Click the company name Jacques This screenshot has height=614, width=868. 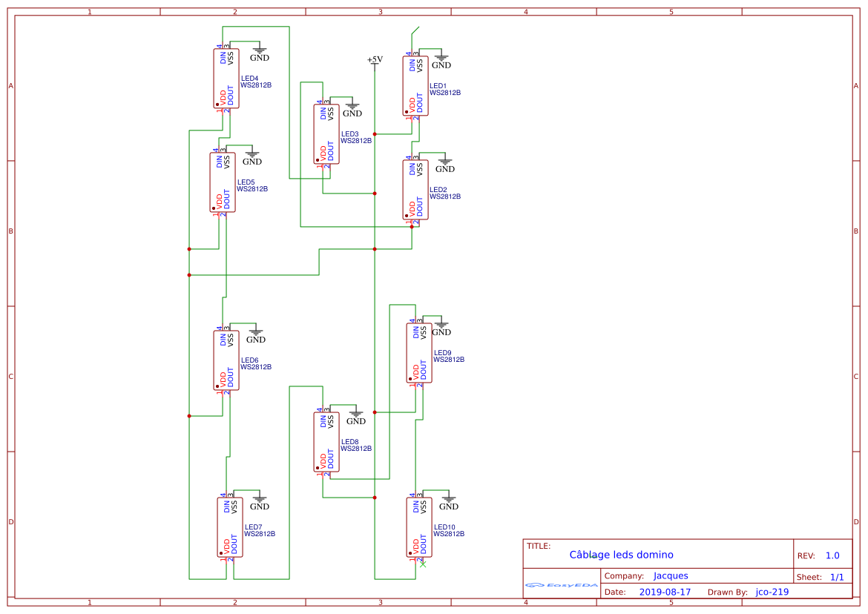coord(670,575)
